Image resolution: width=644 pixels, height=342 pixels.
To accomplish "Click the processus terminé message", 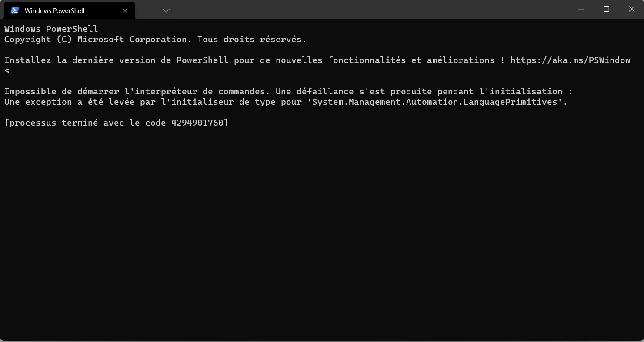I will (x=116, y=123).
